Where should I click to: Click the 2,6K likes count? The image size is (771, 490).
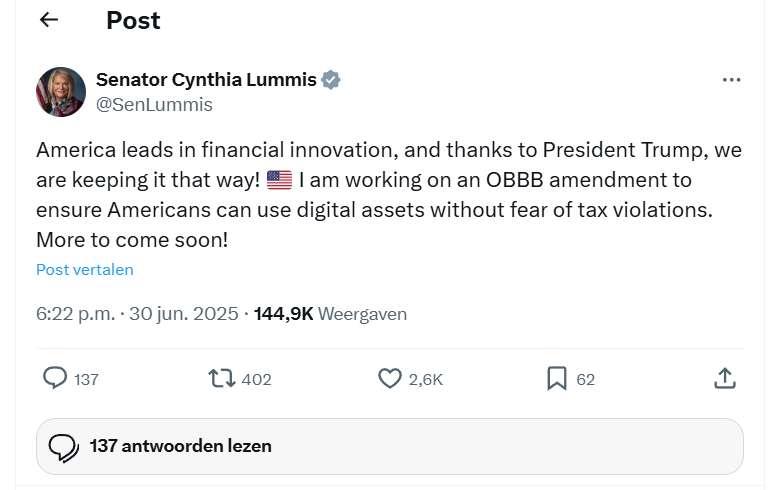coord(426,379)
